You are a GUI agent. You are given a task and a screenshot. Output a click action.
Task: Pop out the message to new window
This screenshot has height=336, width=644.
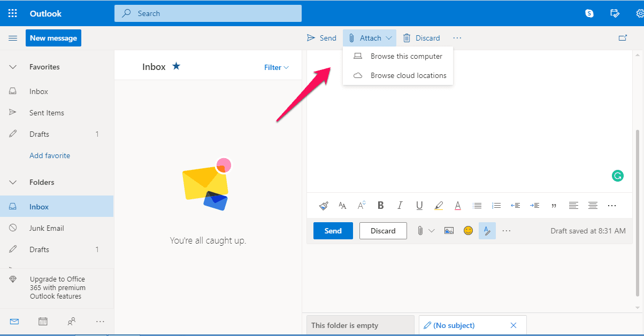(x=623, y=38)
